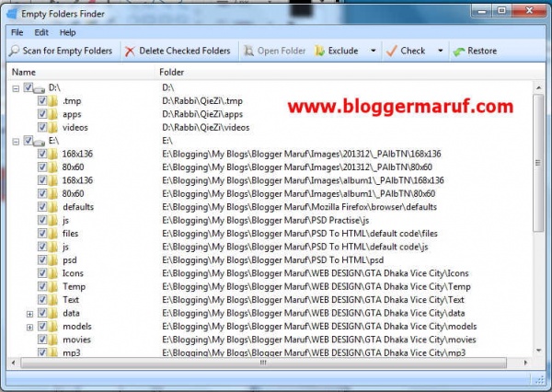Click the apps folder icon
The image size is (552, 392).
point(52,114)
